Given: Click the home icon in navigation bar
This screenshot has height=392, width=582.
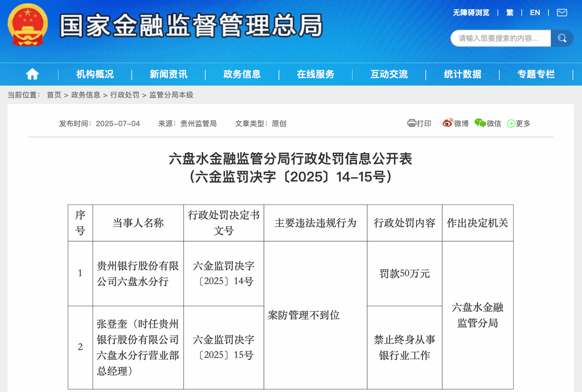Looking at the screenshot, I should 32,74.
